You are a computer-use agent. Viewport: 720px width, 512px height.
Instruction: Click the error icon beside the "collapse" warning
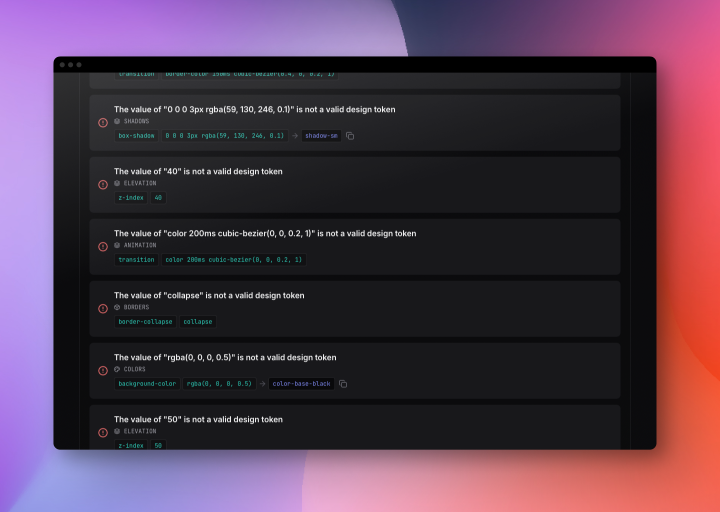[x=103, y=309]
